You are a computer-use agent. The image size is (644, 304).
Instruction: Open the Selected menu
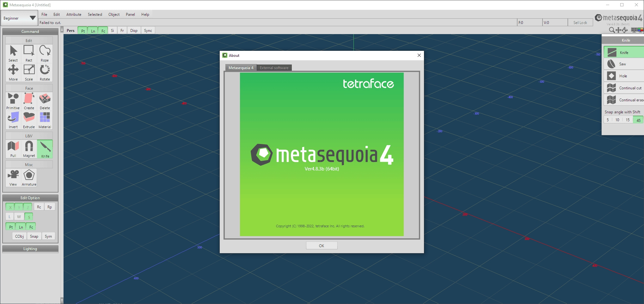pyautogui.click(x=95, y=15)
